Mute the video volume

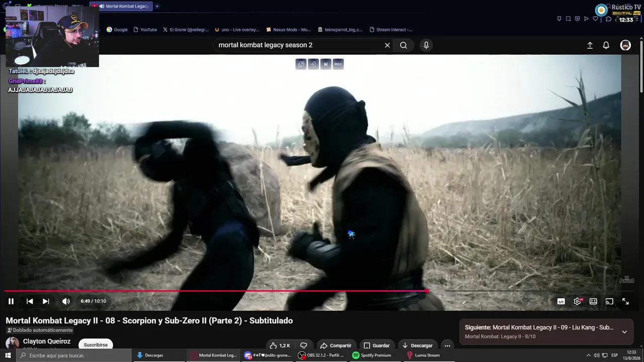66,301
